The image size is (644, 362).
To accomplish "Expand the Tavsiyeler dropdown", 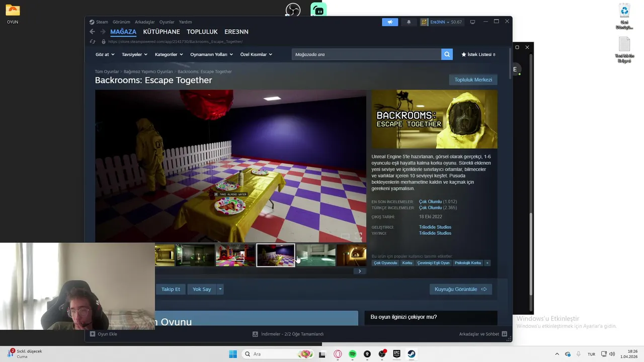I will pos(134,54).
